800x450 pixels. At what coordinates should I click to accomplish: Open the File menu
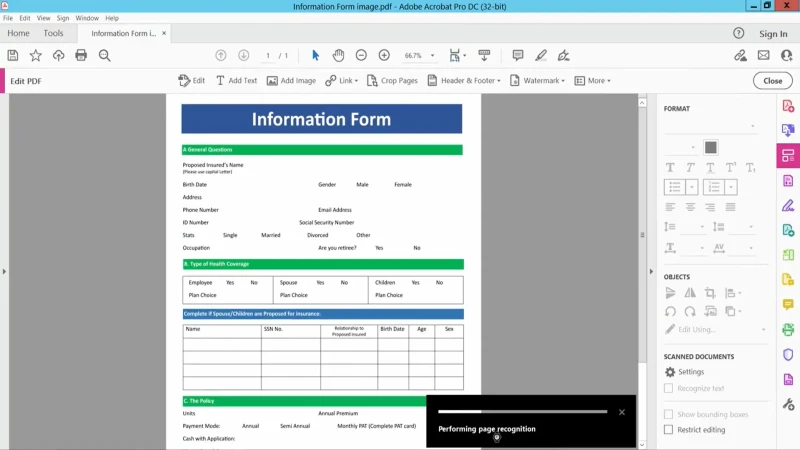coord(8,18)
